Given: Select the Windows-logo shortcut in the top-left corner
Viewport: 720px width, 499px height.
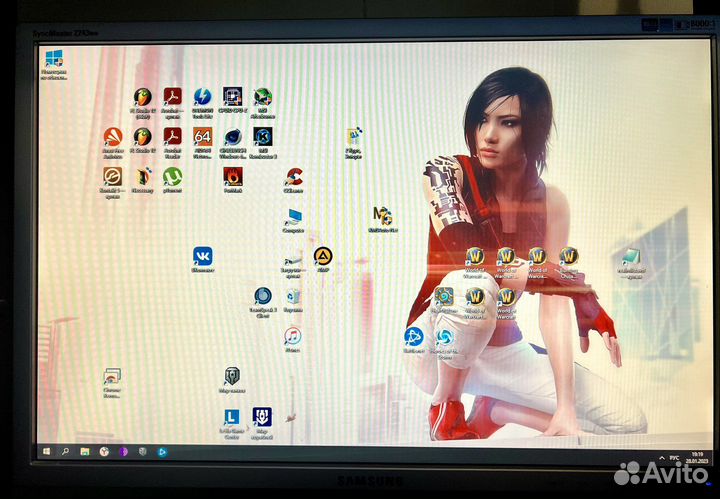Looking at the screenshot, I should click(54, 58).
